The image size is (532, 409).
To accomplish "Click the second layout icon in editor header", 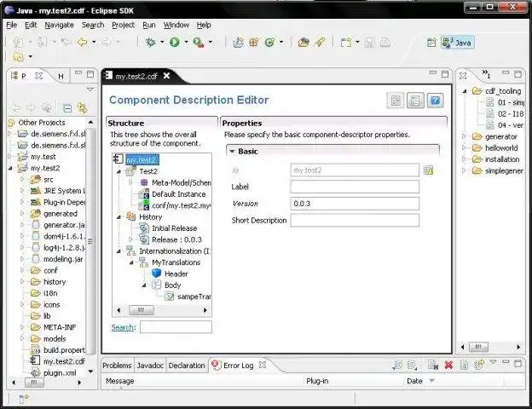I will pos(416,101).
